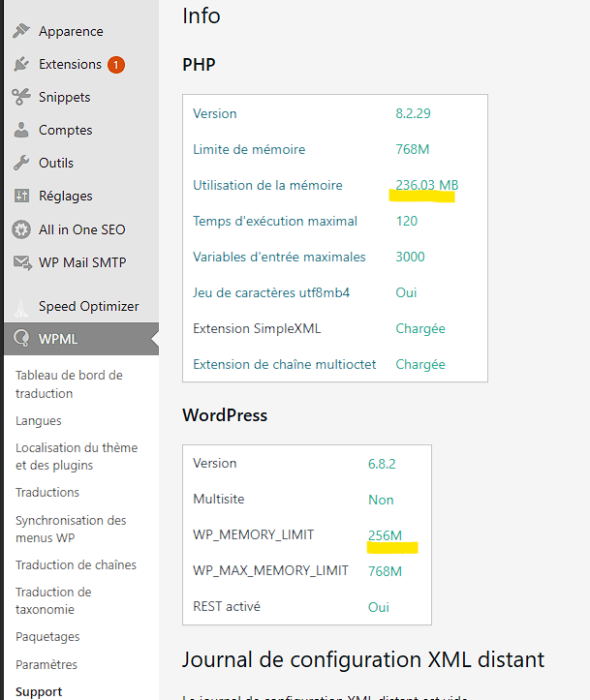The width and height of the screenshot is (590, 700).
Task: Click the REST activé label
Action: click(x=227, y=606)
